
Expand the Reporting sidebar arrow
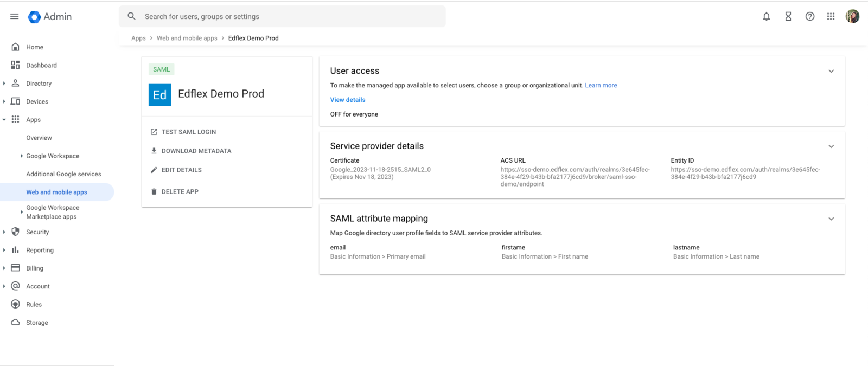click(4, 250)
